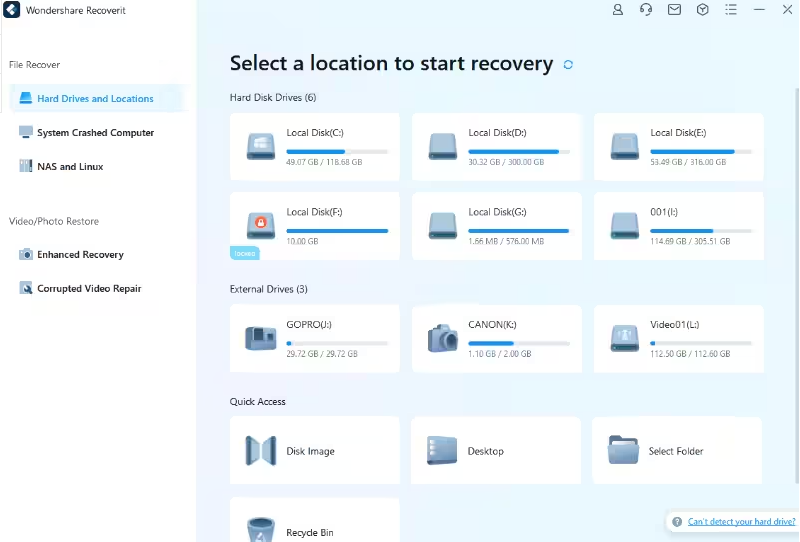The image size is (800, 542).
Task: Click the Desktop label in Quick Access
Action: point(485,451)
